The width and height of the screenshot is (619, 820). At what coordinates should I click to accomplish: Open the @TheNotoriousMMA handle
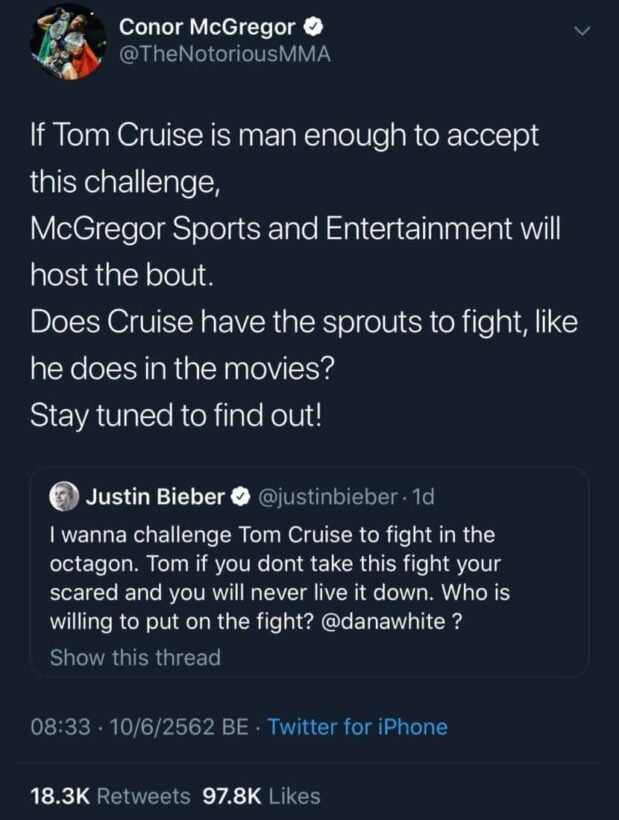point(225,54)
